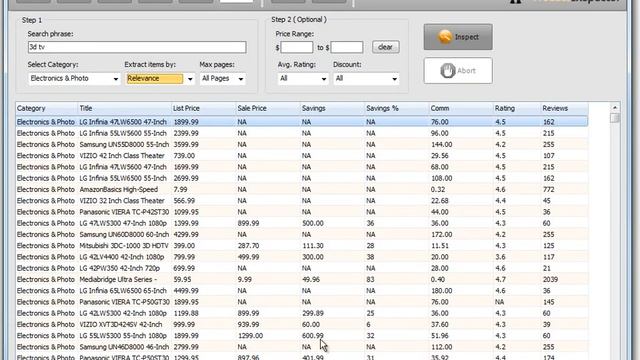This screenshot has width=640, height=360.
Task: Select row Panasonic VIERA TC-P50GT30
Action: coord(302,302)
